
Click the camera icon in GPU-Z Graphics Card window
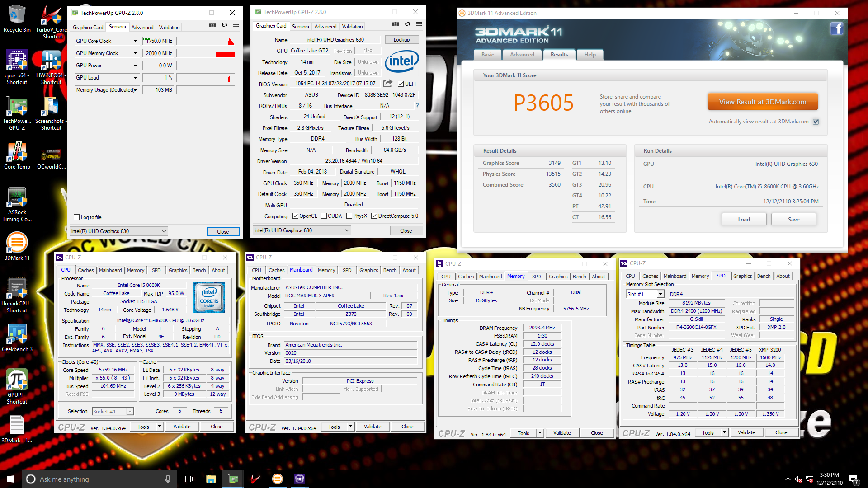396,24
